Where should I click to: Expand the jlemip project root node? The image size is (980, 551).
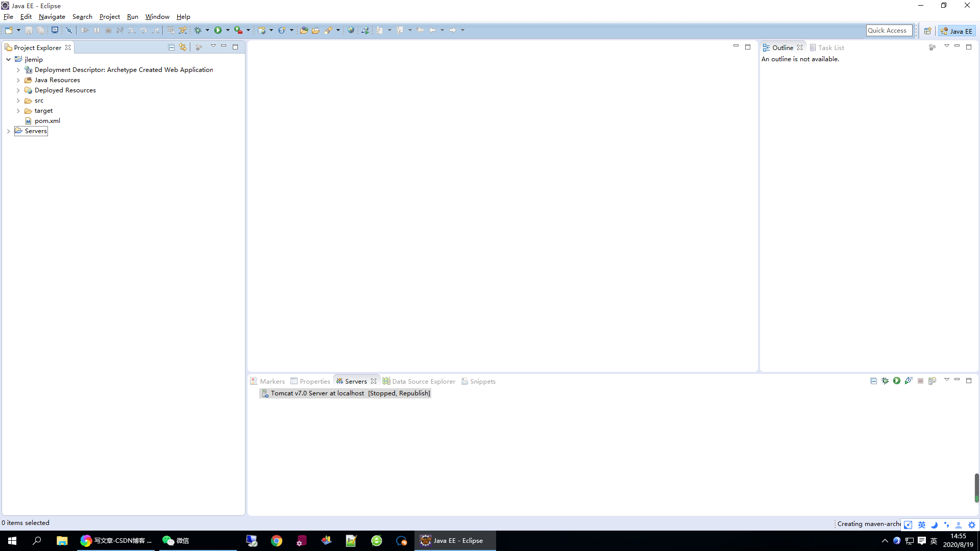[x=8, y=59]
